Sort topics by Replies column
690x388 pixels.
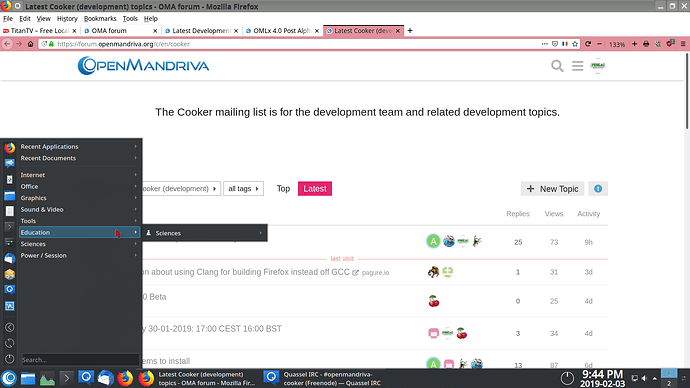[x=518, y=214]
